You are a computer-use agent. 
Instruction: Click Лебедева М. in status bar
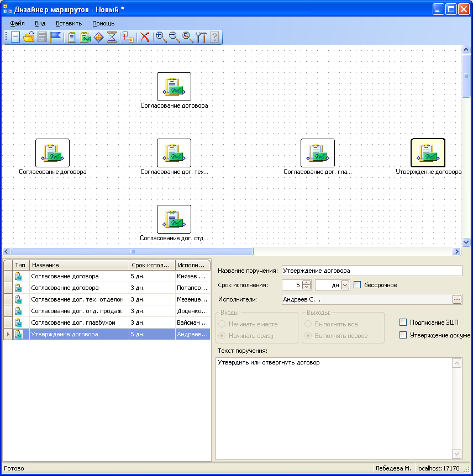click(x=393, y=468)
